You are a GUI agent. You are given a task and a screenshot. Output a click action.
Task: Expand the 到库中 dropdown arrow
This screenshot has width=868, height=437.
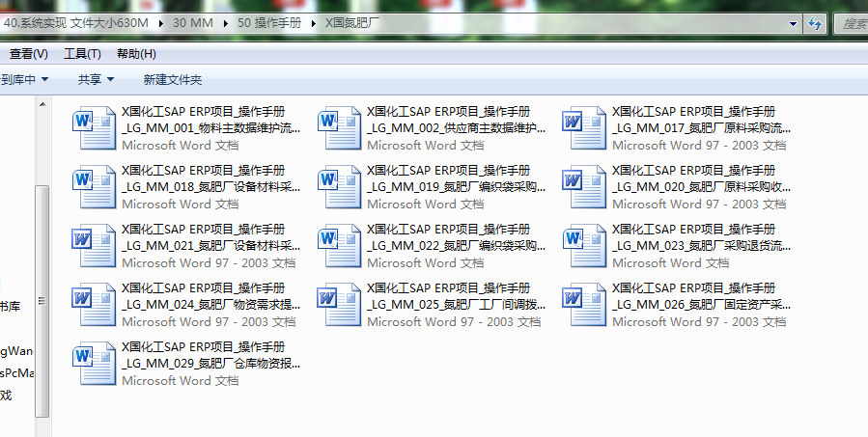(x=44, y=79)
